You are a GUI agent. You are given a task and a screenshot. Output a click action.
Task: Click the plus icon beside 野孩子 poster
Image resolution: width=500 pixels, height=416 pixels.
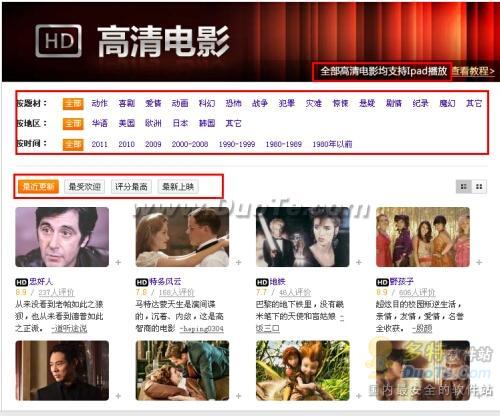pyautogui.click(x=479, y=263)
